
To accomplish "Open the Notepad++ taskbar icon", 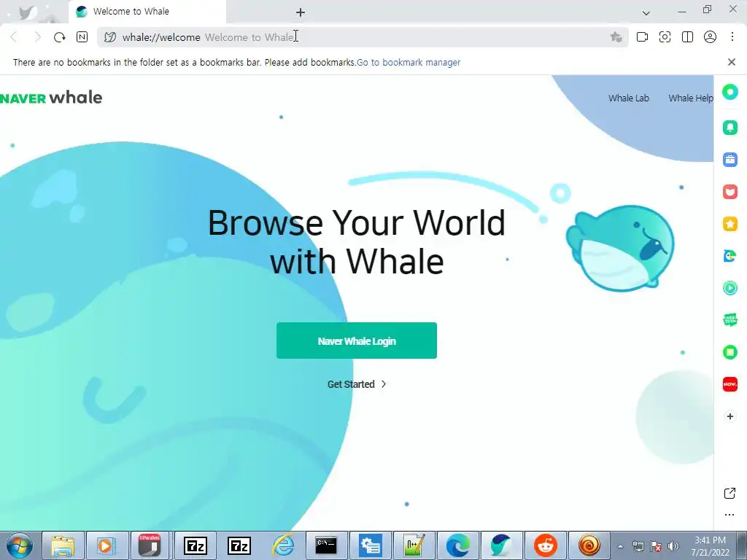I will coord(414,545).
